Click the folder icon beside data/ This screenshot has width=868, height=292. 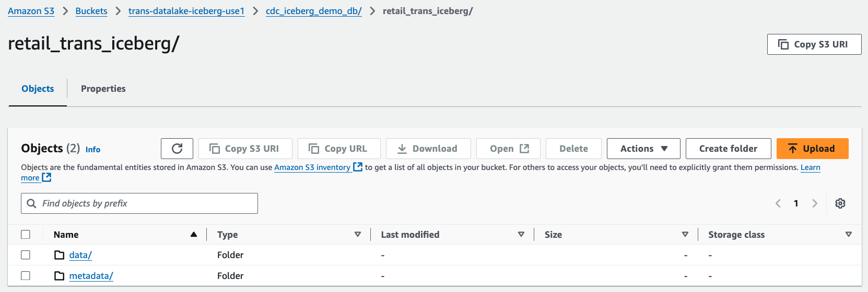(x=60, y=255)
